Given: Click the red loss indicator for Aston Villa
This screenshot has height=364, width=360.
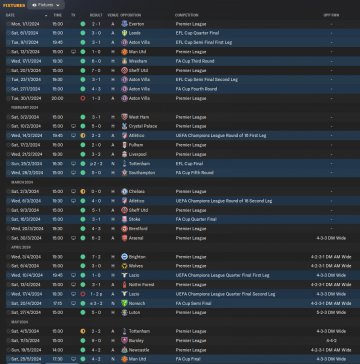Looking at the screenshot, I should 83,98.
